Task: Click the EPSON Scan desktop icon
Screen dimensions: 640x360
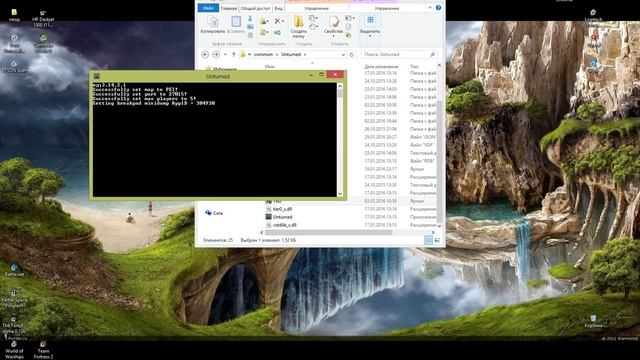Action: pos(14,66)
